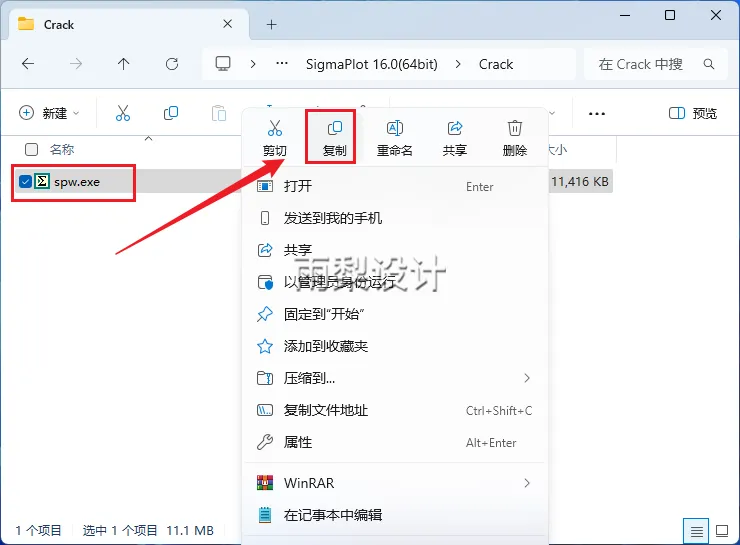Select 共享 entry in context menu list
The image size is (740, 545).
click(395, 250)
